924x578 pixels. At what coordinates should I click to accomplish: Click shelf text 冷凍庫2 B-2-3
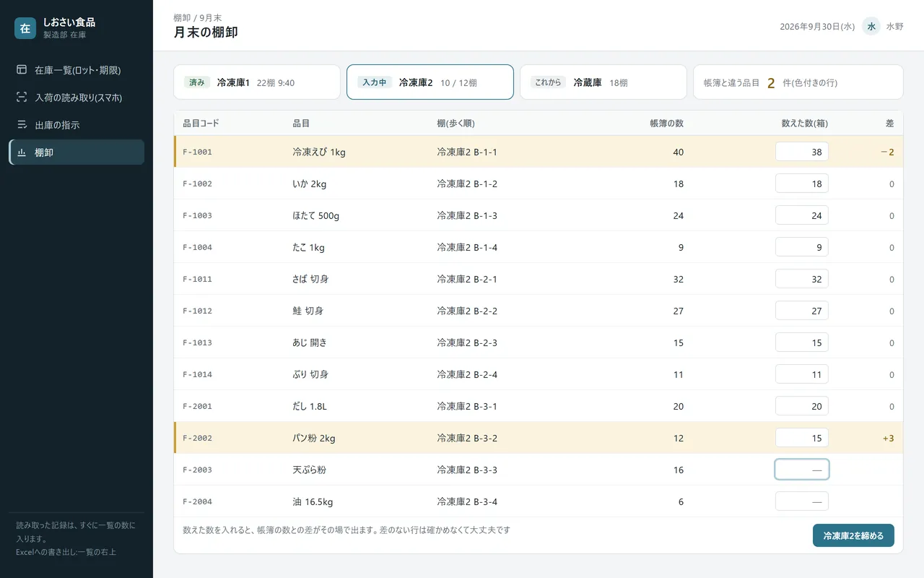coord(467,342)
